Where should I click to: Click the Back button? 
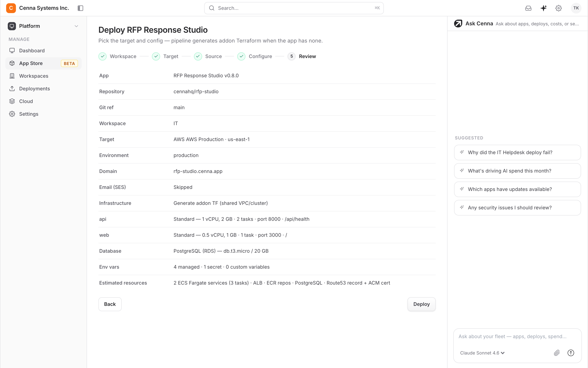110,304
